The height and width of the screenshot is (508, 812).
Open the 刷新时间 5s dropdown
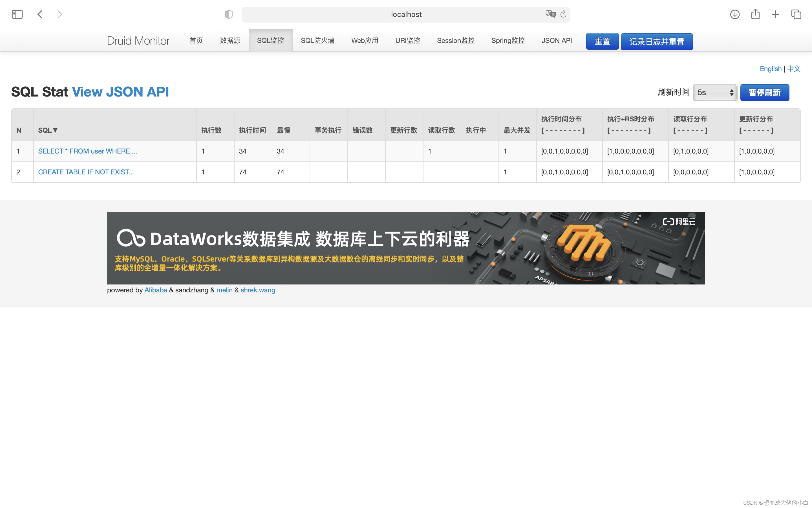tap(715, 92)
